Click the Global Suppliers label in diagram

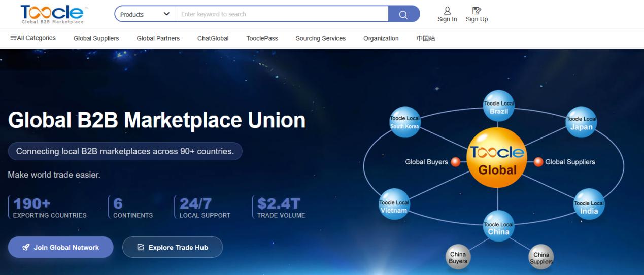point(570,162)
